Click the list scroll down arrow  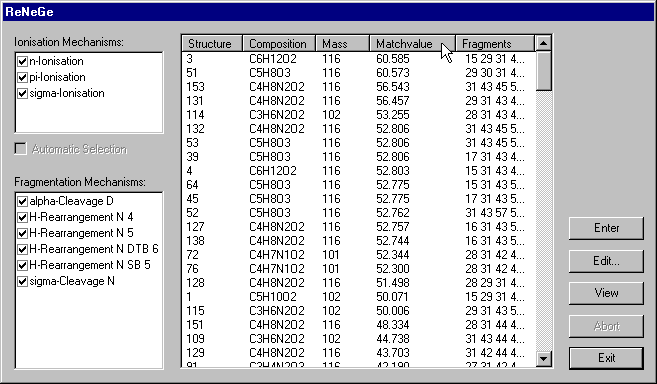point(543,359)
